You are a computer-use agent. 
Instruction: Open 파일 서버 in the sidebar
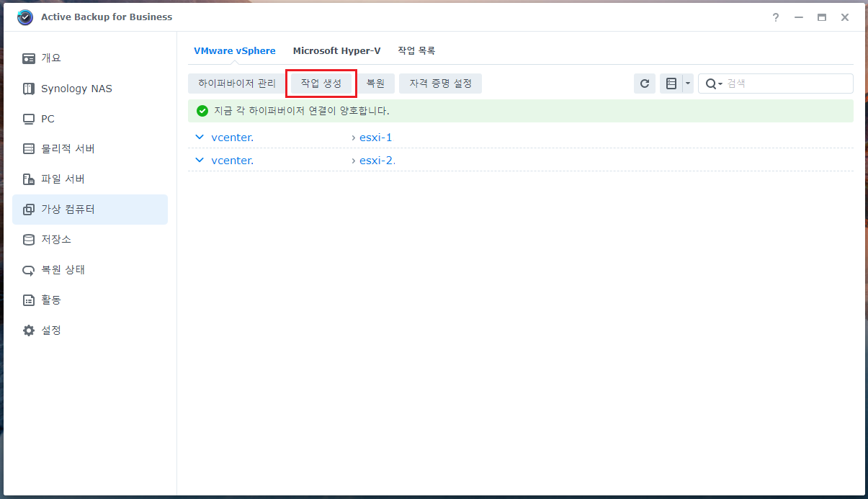point(90,179)
